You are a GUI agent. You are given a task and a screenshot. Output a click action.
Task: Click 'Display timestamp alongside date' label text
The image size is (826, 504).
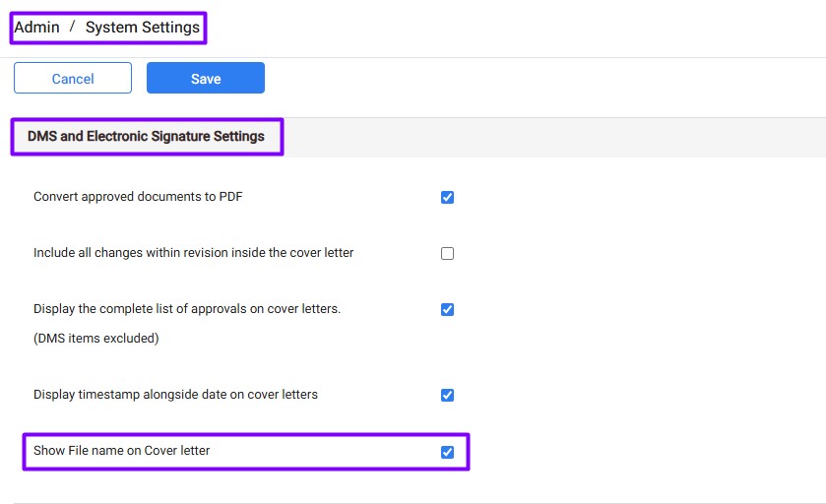175,395
